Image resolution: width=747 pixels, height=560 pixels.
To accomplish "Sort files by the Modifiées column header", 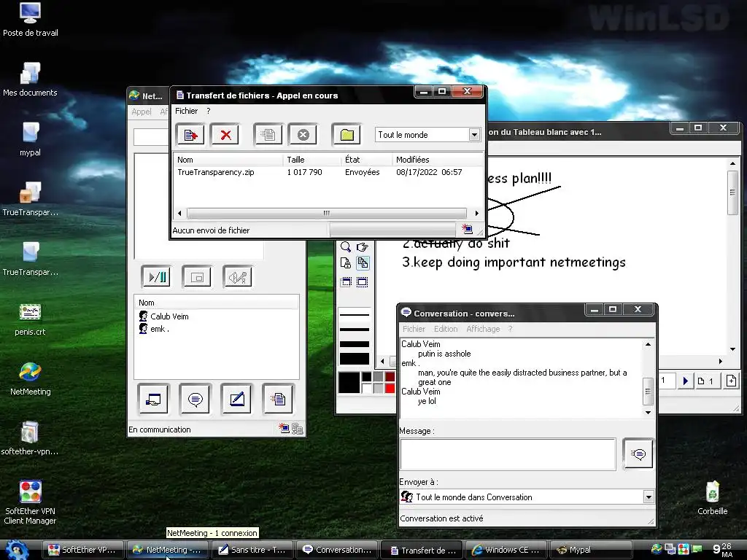I will [x=438, y=160].
